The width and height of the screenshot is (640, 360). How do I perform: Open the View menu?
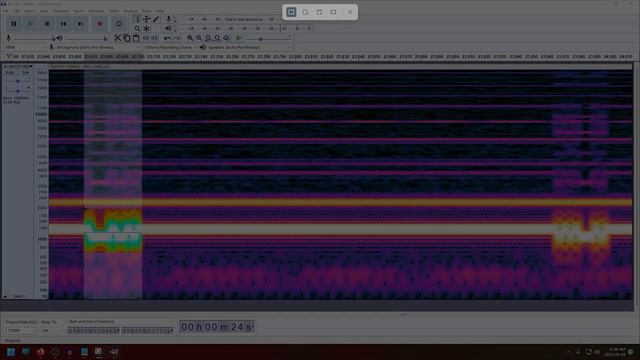point(44,11)
